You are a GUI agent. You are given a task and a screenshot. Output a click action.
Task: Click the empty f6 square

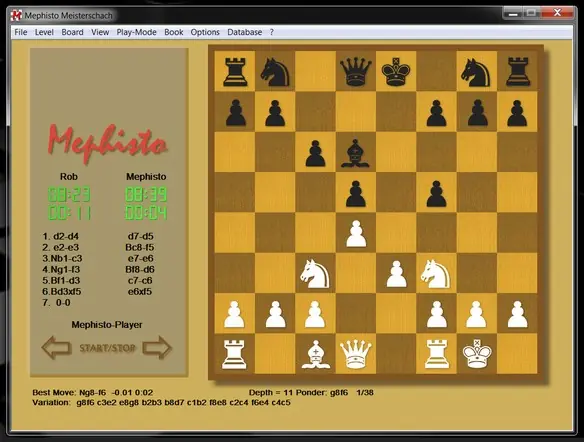tap(437, 152)
